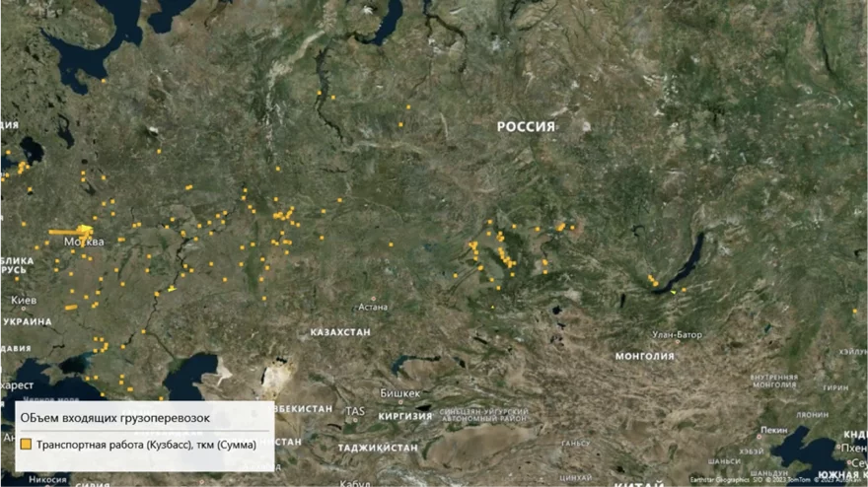
Task: Click the Бишкек city label
Action: coord(400,393)
